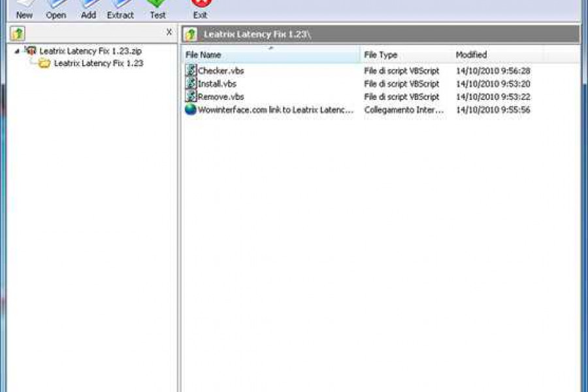588x392 pixels.
Task: Click up-folder icon in tree pane header
Action: [x=18, y=33]
